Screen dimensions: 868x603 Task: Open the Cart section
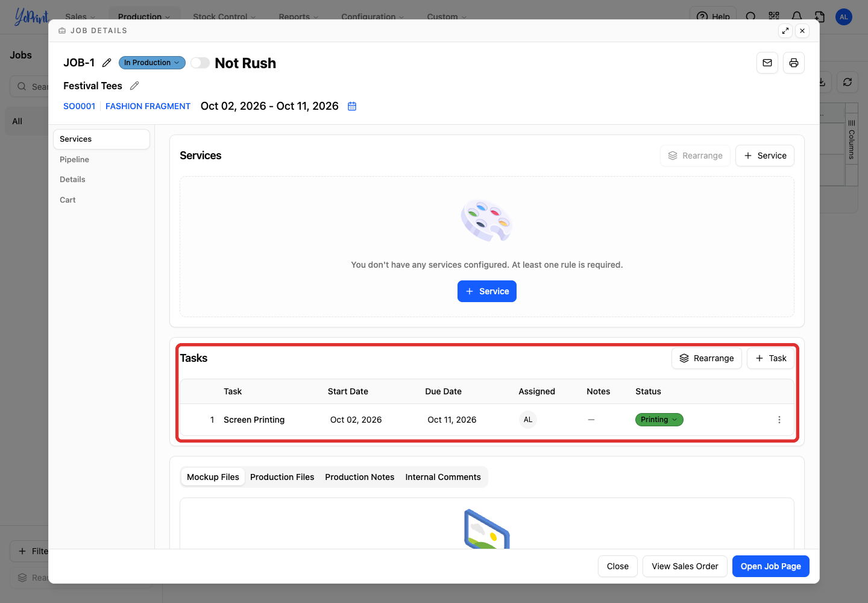tap(101, 200)
